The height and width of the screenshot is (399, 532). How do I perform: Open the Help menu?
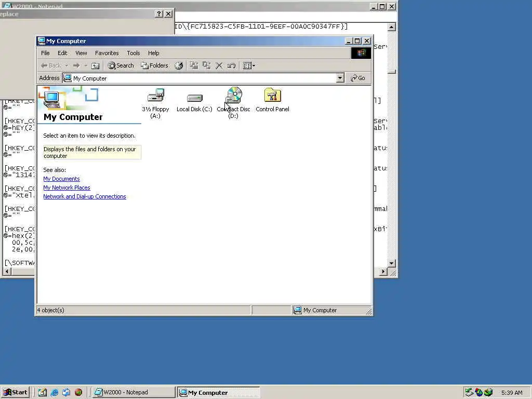click(x=153, y=53)
